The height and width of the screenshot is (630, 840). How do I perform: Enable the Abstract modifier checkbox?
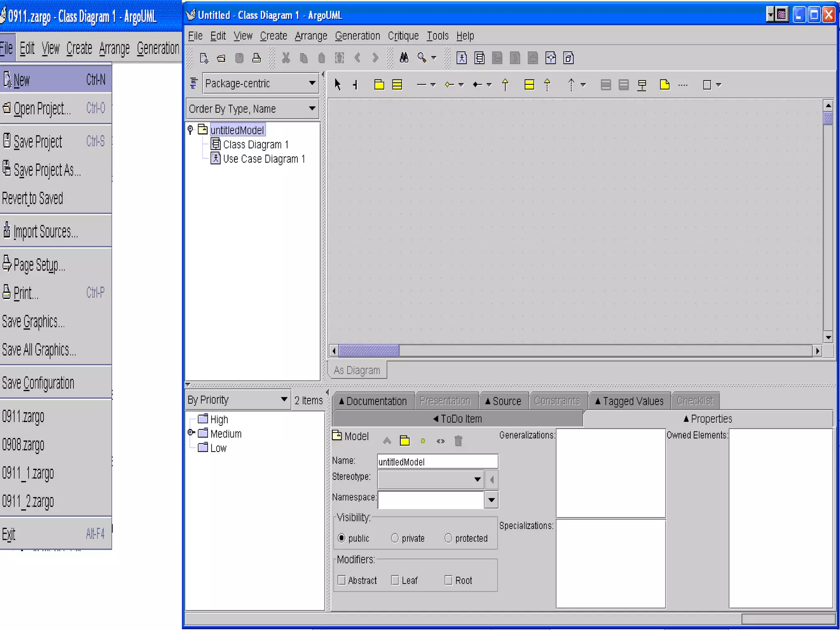click(x=342, y=580)
